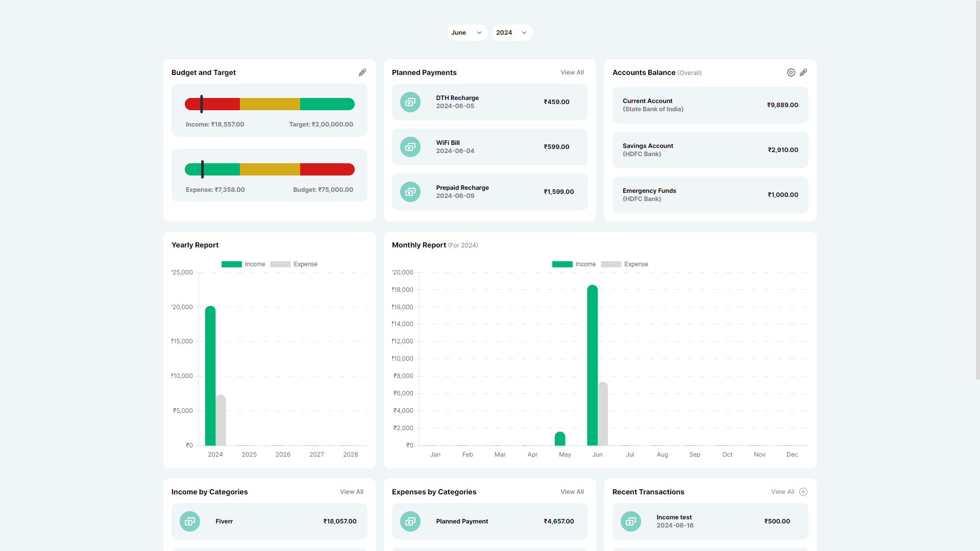Click Prepaid Recharge payment icon
The height and width of the screenshot is (551, 980).
pos(410,192)
